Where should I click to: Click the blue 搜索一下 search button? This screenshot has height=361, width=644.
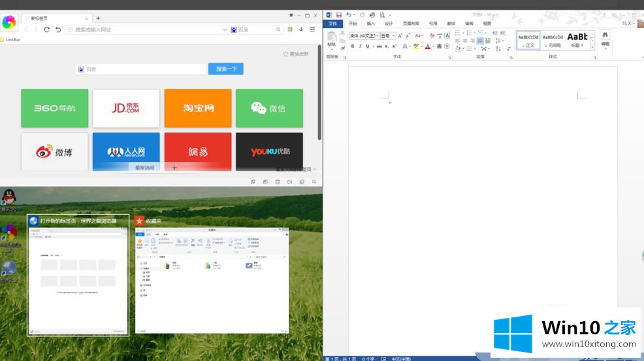225,69
